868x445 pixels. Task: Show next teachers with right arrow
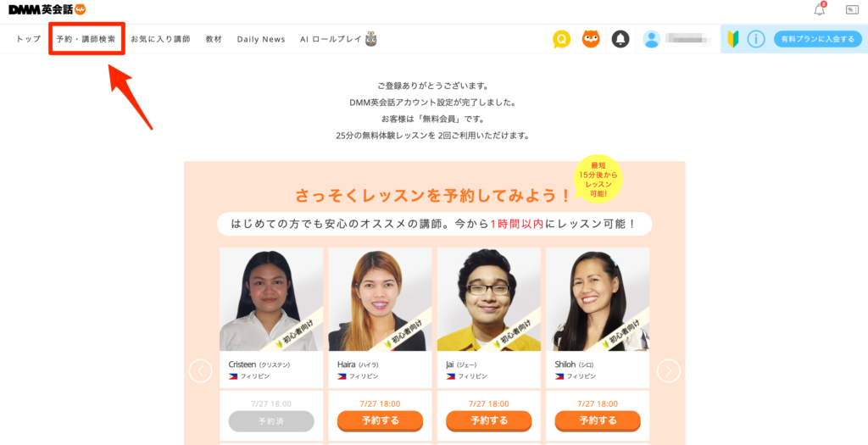669,371
